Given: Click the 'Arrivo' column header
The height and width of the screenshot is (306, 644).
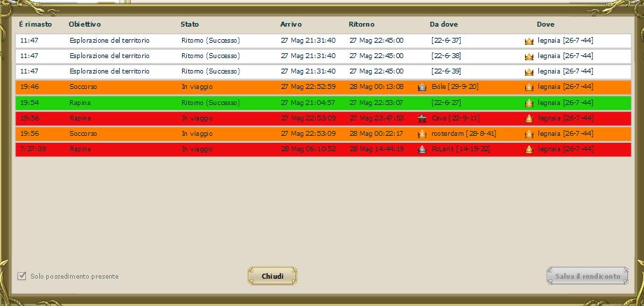Looking at the screenshot, I should coord(290,25).
